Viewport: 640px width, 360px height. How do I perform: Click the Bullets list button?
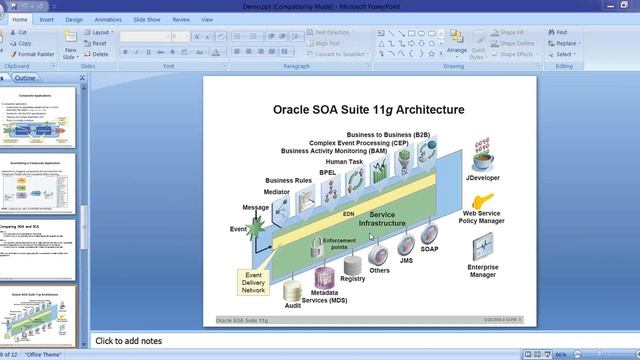point(238,36)
